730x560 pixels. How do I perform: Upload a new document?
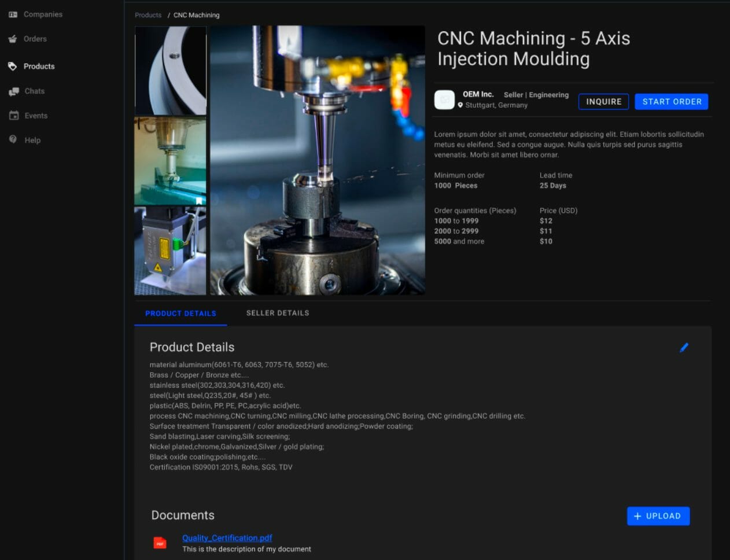(x=658, y=516)
